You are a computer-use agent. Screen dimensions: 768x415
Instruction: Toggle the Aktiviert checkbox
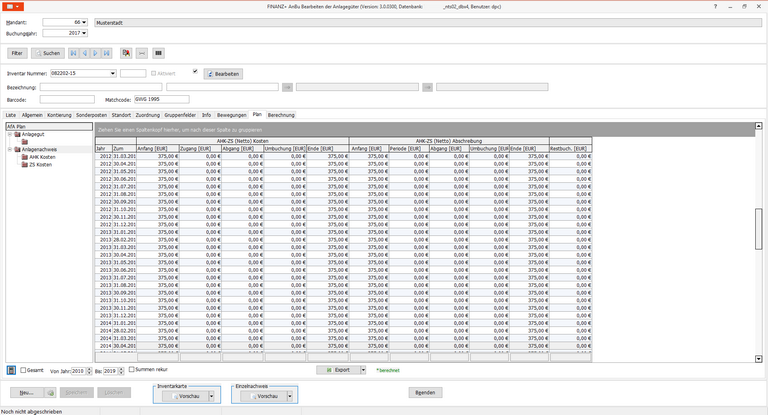153,73
